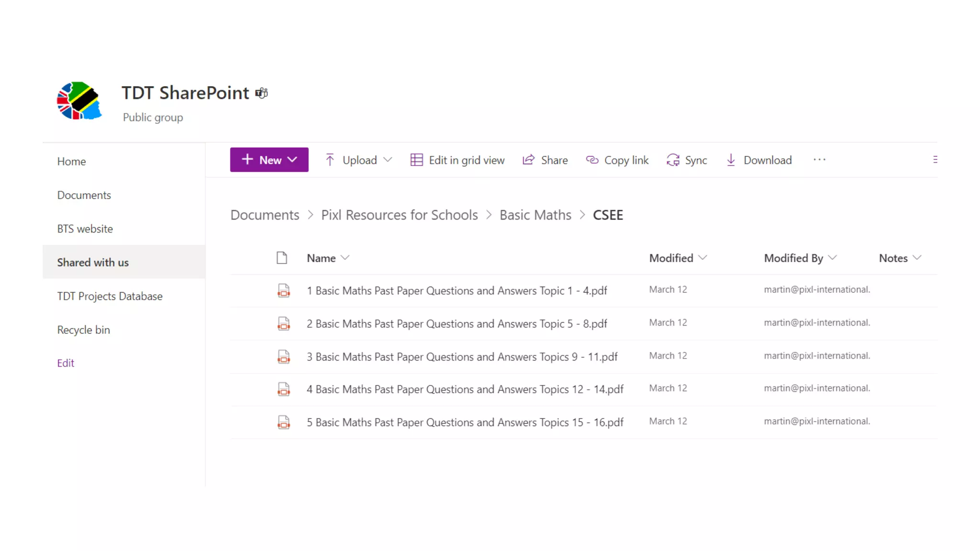980x551 pixels.
Task: Open Topics 15 - 16 PDF file
Action: pyautogui.click(x=465, y=422)
